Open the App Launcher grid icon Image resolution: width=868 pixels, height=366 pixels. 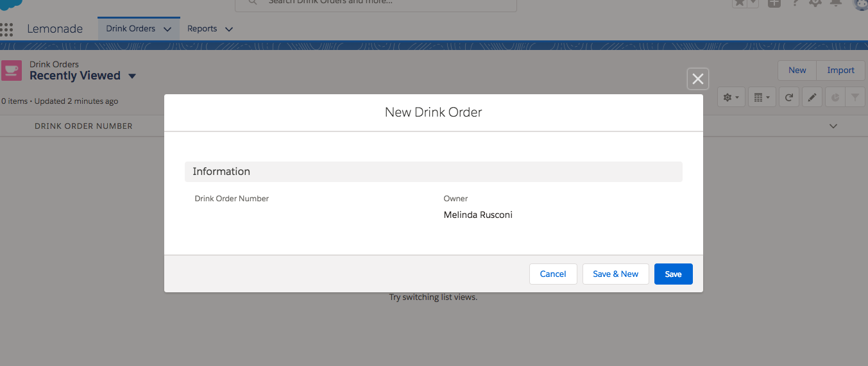point(7,29)
